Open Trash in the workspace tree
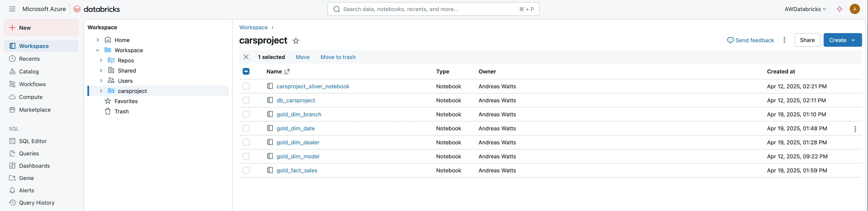Screen dimensions: 868x211 tap(121, 111)
